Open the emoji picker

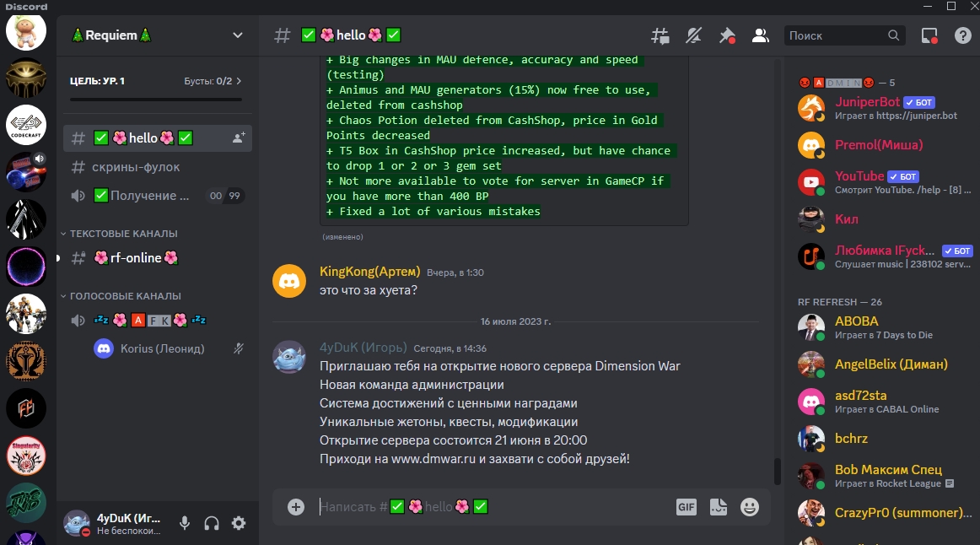(750, 507)
